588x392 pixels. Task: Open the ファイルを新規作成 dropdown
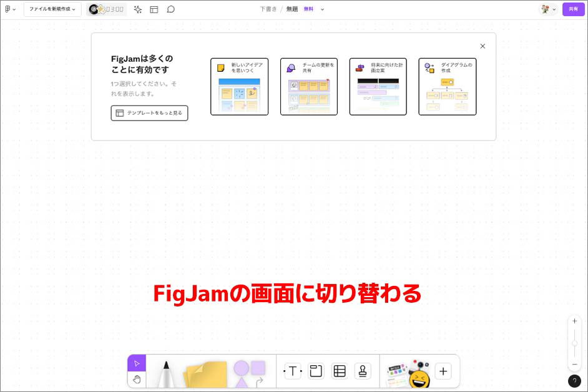pos(52,9)
